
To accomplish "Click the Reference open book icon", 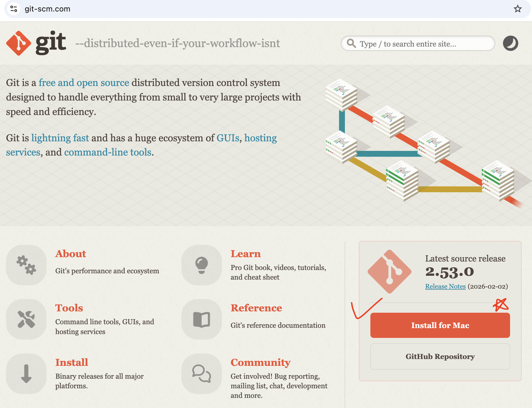I will pos(202,319).
